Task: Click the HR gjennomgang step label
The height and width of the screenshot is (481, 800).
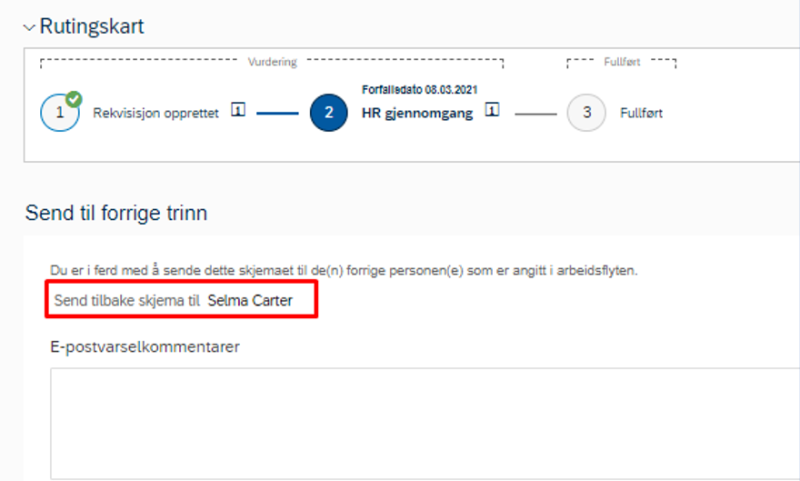Action: tap(417, 113)
